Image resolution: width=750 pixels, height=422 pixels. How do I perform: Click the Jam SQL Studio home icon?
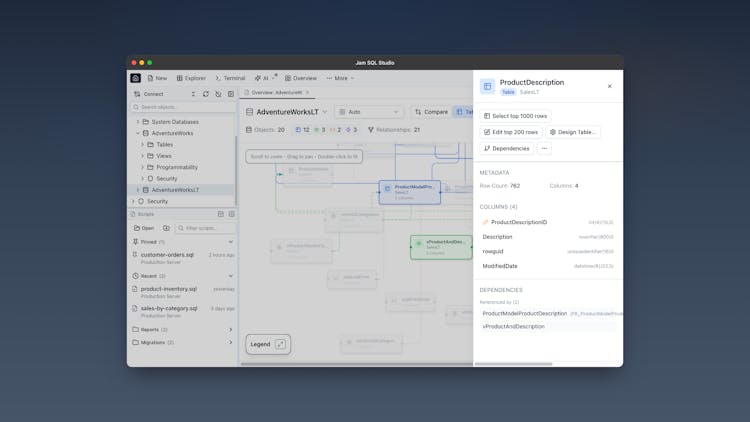[x=136, y=78]
